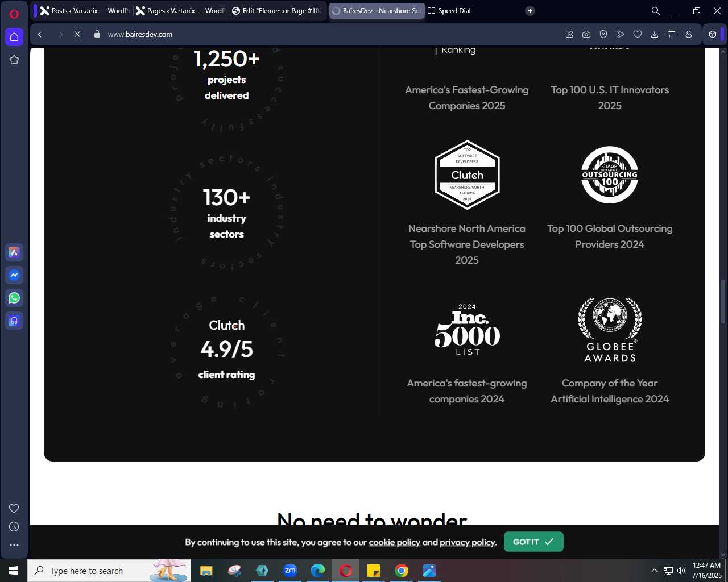Click the edit/pen icon in address bar
Image resolution: width=728 pixels, height=582 pixels.
[x=569, y=34]
